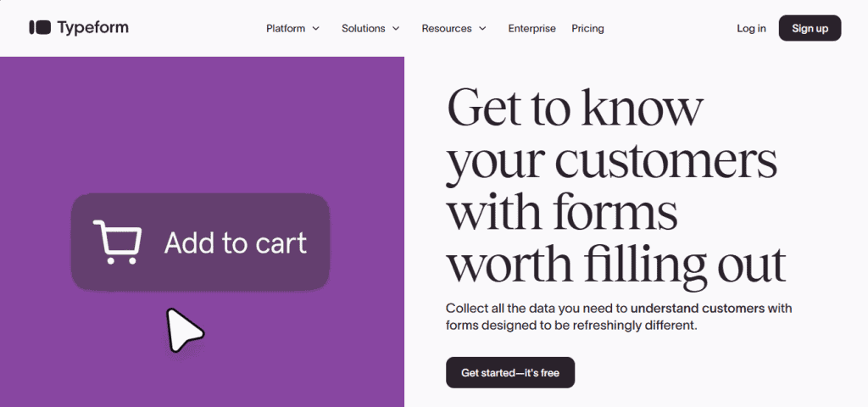The image size is (868, 407).
Task: Click the shopping cart icon
Action: pyautogui.click(x=117, y=242)
